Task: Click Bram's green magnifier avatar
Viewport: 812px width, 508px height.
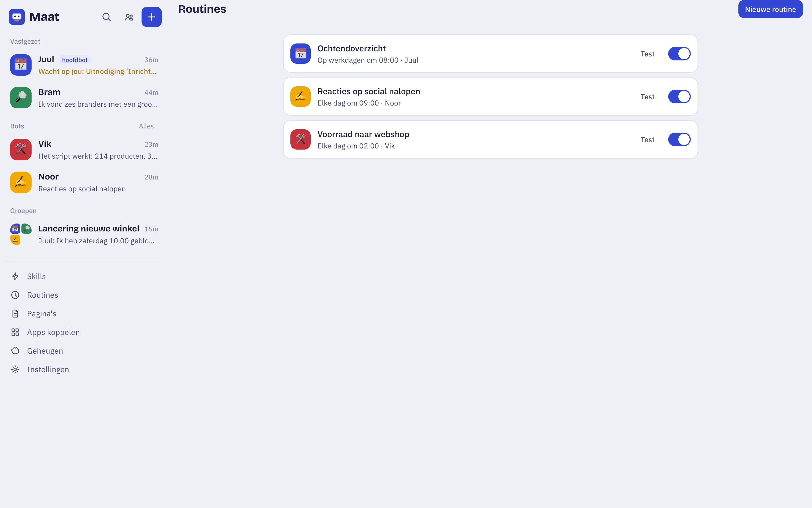Action: (21, 98)
